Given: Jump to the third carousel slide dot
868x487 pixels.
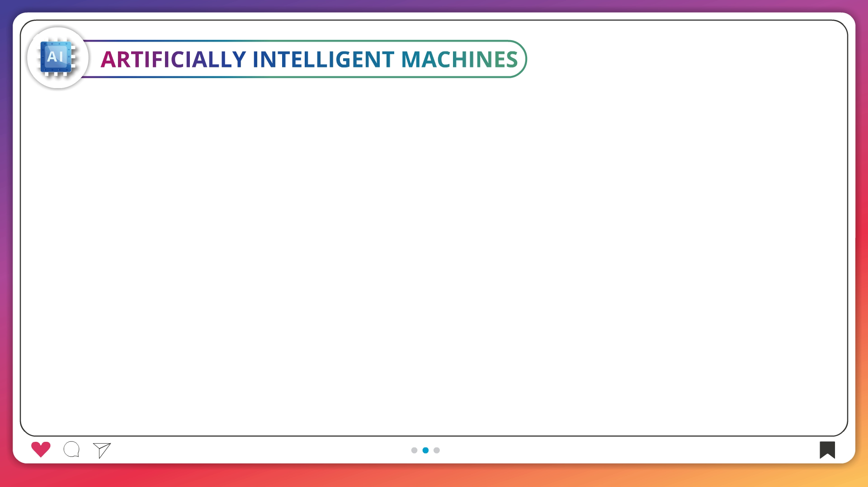Looking at the screenshot, I should click(437, 450).
